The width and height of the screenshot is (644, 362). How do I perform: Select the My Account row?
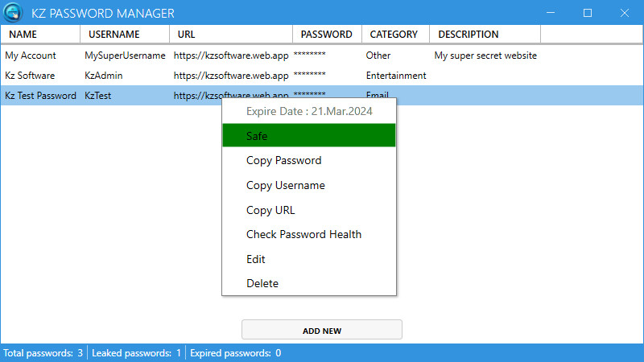(x=31, y=56)
